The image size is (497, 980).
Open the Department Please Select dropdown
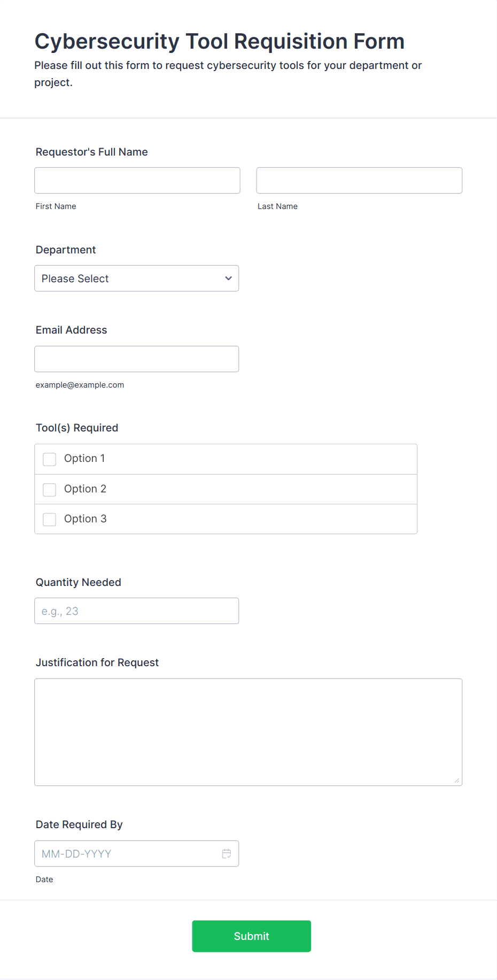[136, 279]
